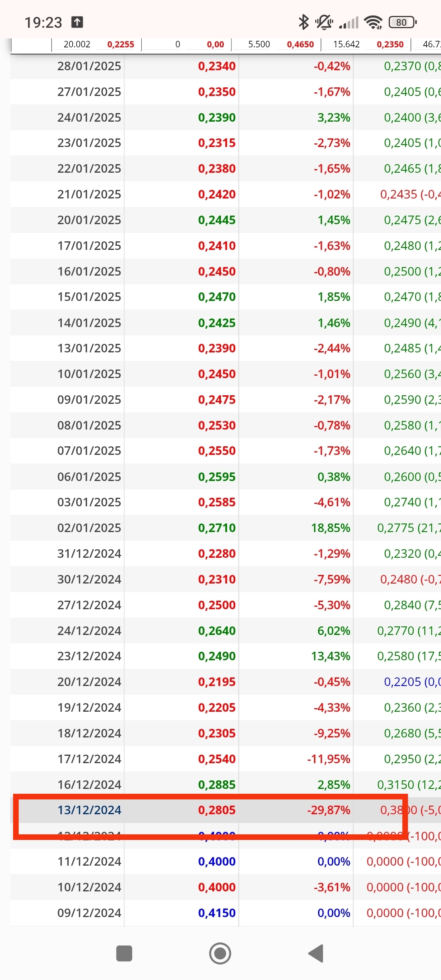The image size is (441, 980).
Task: Select the 09/12/2024 row at the bottom
Action: tap(225, 913)
